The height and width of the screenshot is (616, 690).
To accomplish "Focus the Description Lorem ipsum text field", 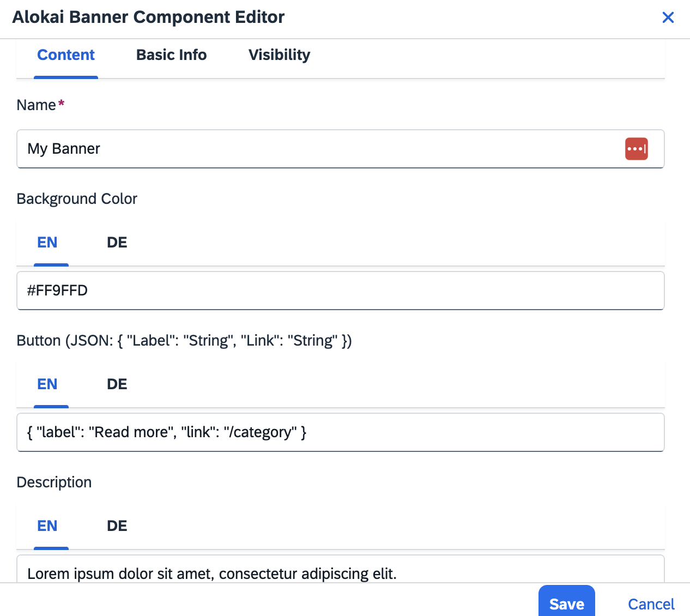I will pyautogui.click(x=341, y=569).
